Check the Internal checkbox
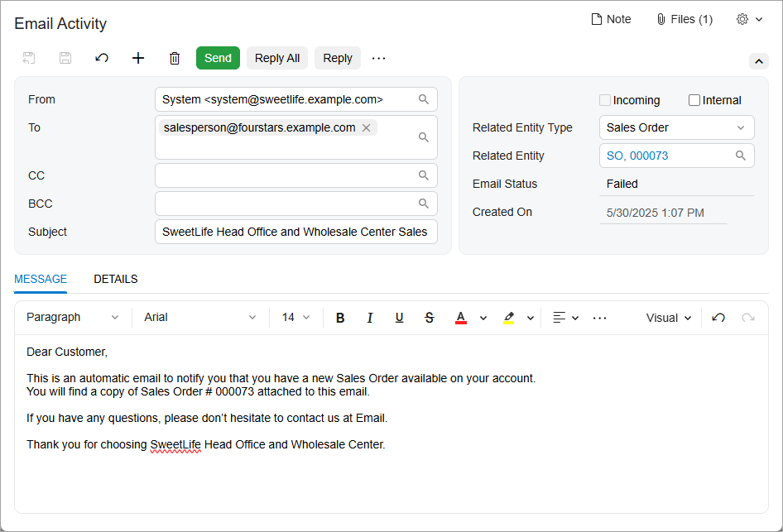The height and width of the screenshot is (532, 783). (x=694, y=100)
